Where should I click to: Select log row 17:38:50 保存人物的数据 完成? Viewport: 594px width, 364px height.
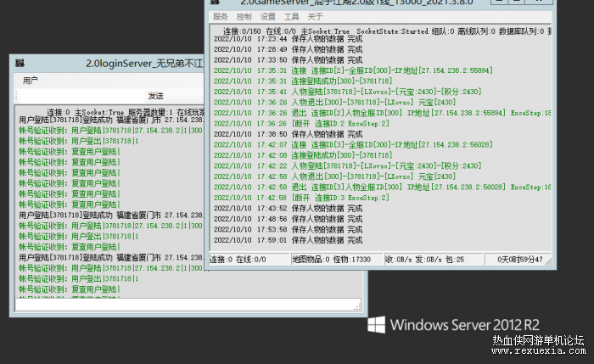point(288,134)
